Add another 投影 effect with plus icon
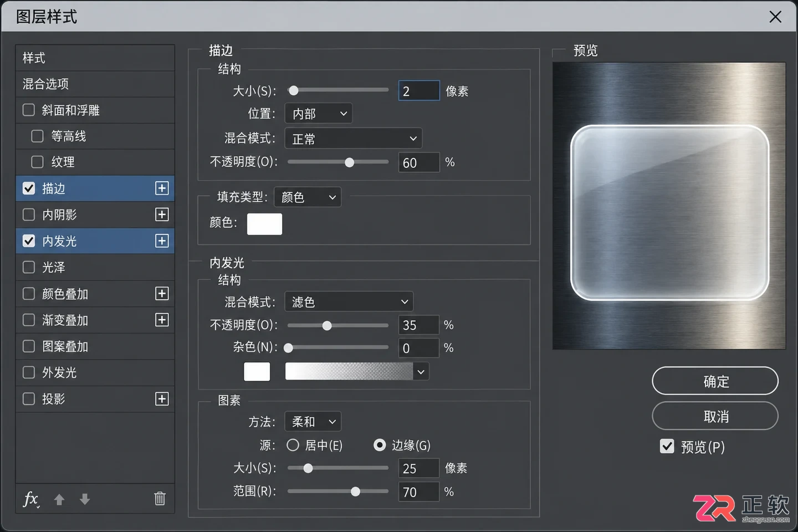 [162, 399]
